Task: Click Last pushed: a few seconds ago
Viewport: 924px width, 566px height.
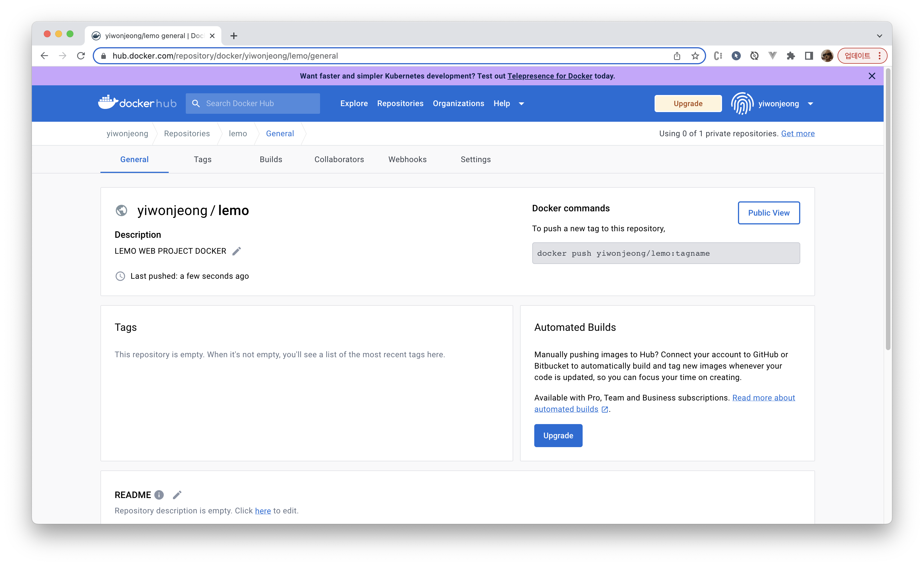Action: coord(189,276)
